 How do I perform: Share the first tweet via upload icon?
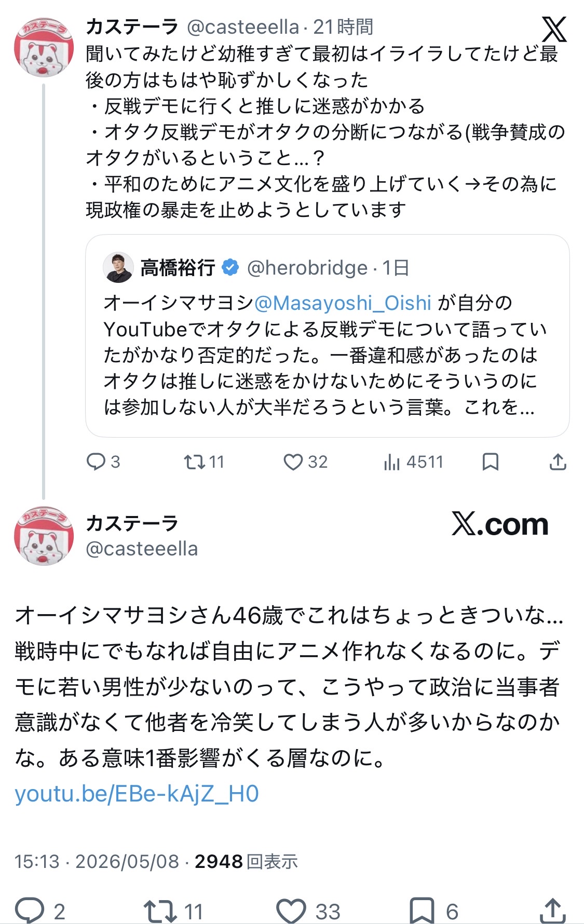pos(558,461)
